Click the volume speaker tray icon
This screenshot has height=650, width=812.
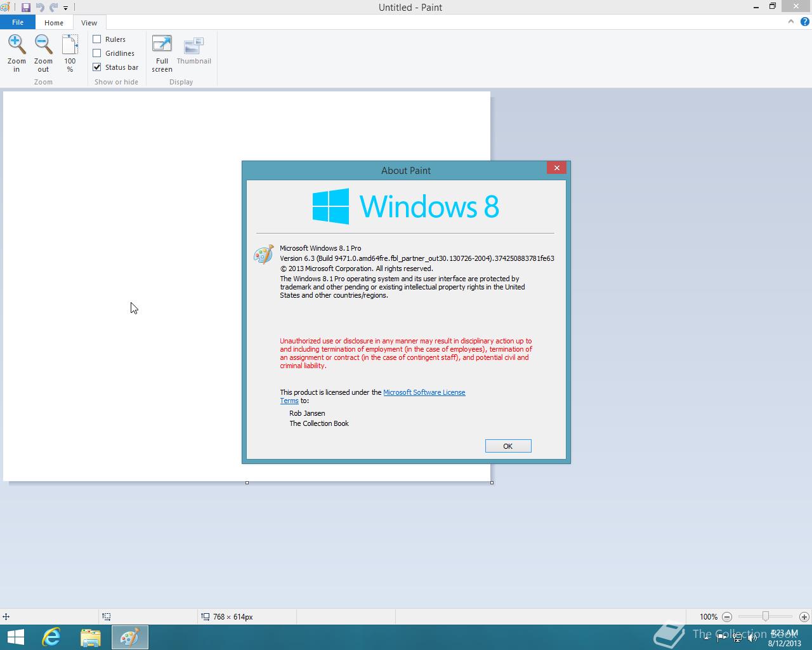coord(752,638)
